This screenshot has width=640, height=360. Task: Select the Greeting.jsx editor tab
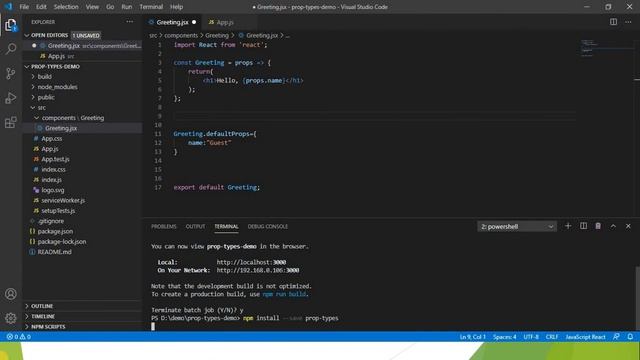click(x=173, y=22)
